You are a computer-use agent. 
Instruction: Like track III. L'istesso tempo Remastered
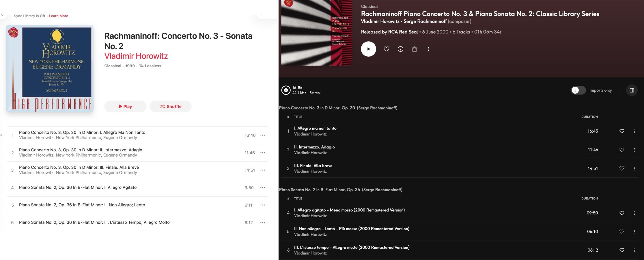(x=622, y=250)
